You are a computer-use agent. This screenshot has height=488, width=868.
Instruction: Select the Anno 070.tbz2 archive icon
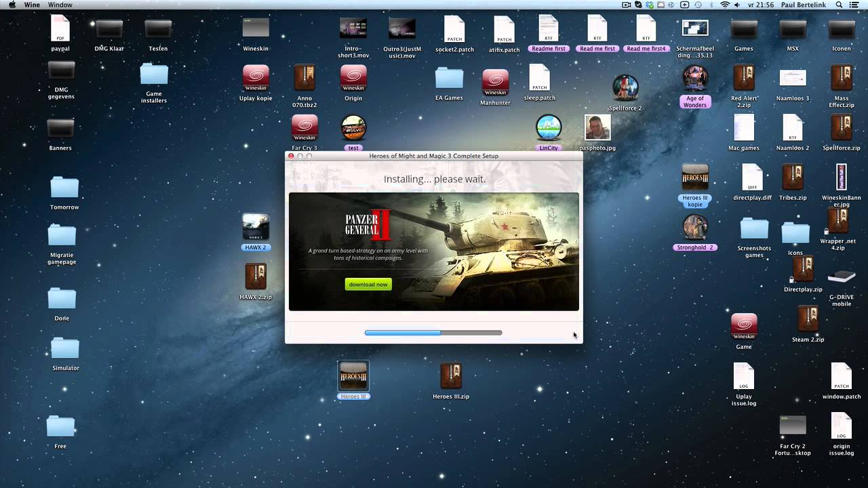pos(304,78)
